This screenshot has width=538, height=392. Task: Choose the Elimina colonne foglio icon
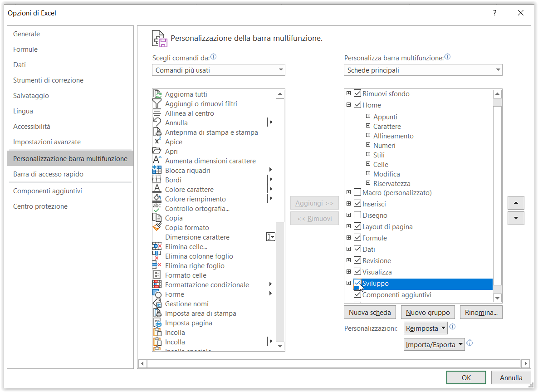click(157, 256)
